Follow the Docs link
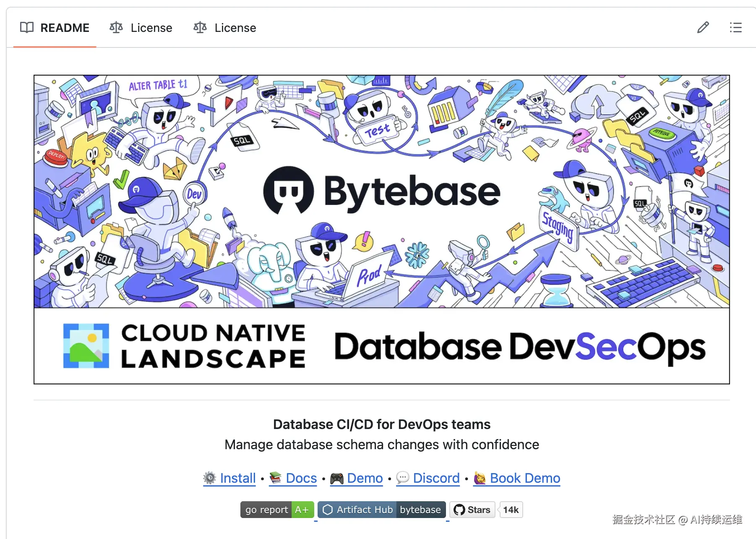756x539 pixels. tap(300, 478)
